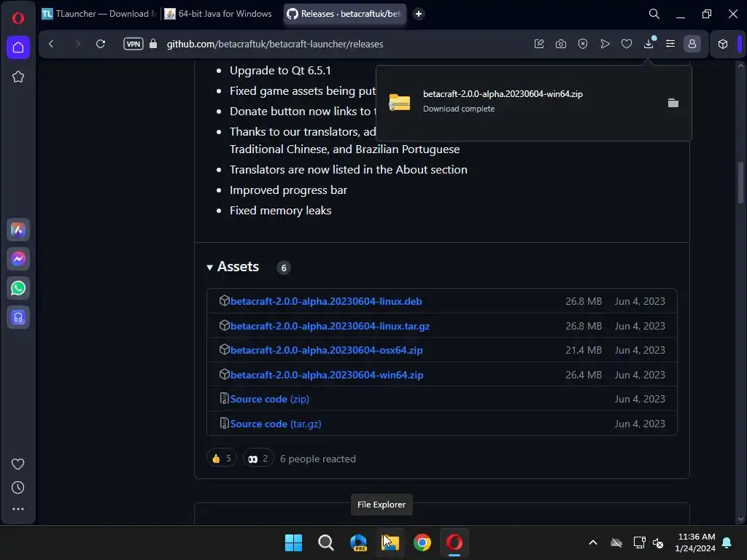This screenshot has width=747, height=560.
Task: Collapse the Assets section triangle
Action: click(209, 268)
